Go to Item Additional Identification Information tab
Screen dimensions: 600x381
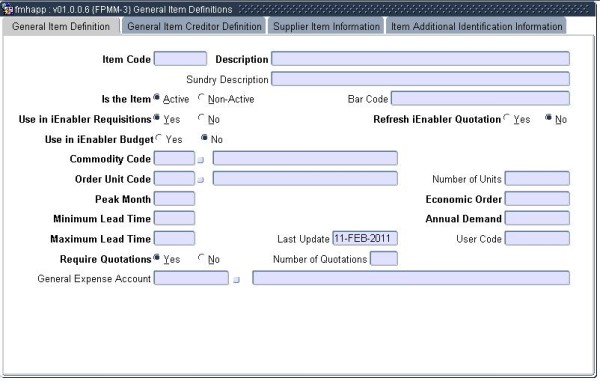coord(476,26)
